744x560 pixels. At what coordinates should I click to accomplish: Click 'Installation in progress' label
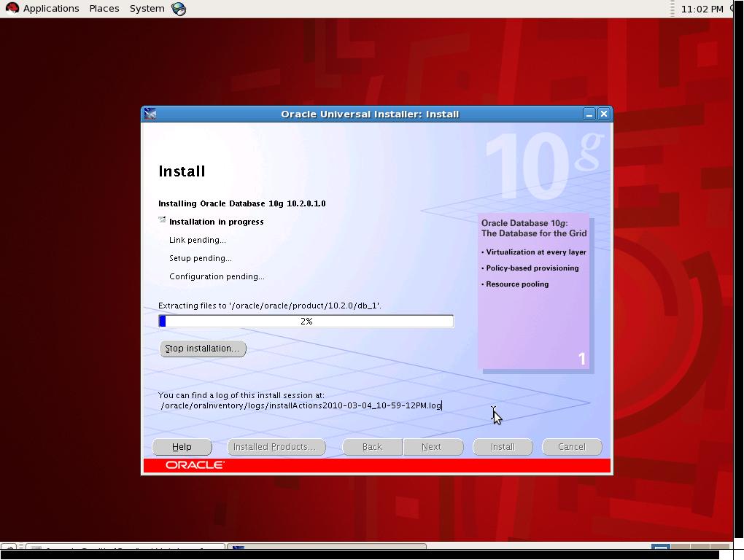click(217, 222)
